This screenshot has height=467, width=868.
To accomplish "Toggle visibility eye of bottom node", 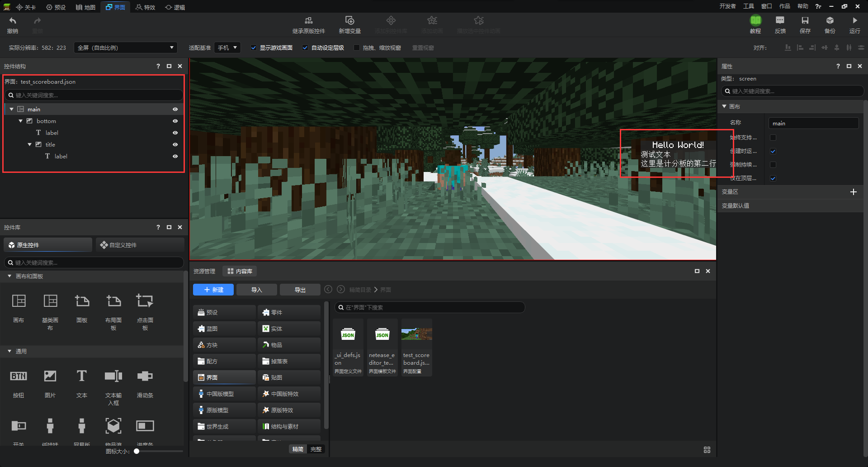I will click(175, 121).
